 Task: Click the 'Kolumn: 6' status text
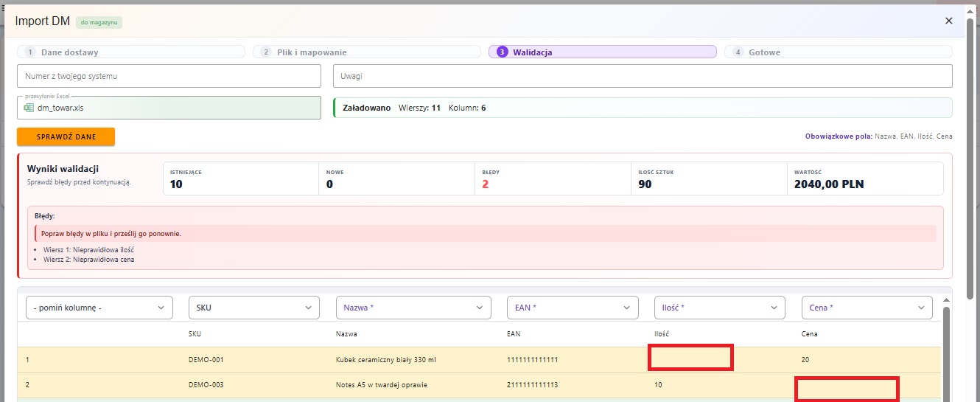tap(467, 108)
